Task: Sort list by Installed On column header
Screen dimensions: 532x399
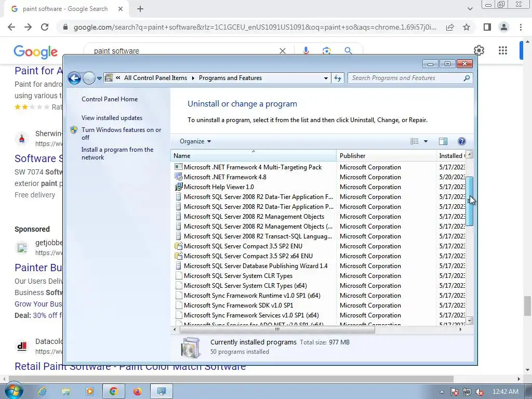Action: [451, 156]
